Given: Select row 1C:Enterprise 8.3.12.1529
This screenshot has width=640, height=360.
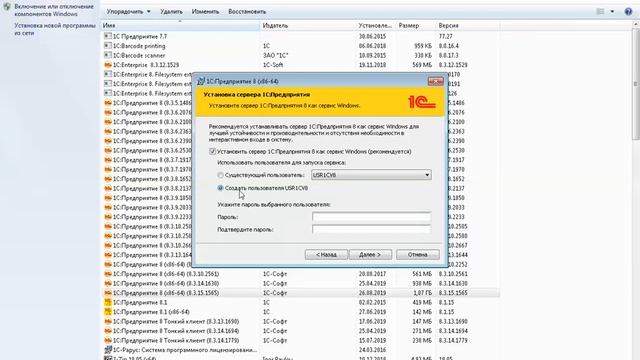Looking at the screenshot, I should click(x=300, y=65).
